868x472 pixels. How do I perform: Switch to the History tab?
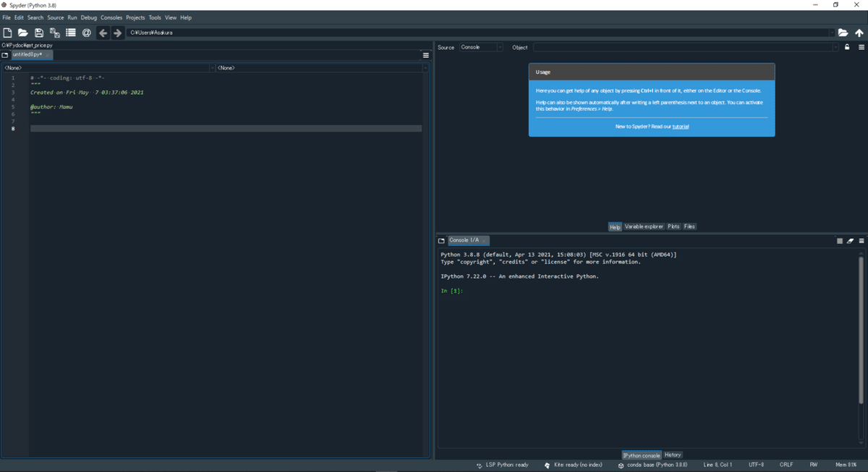[673, 455]
